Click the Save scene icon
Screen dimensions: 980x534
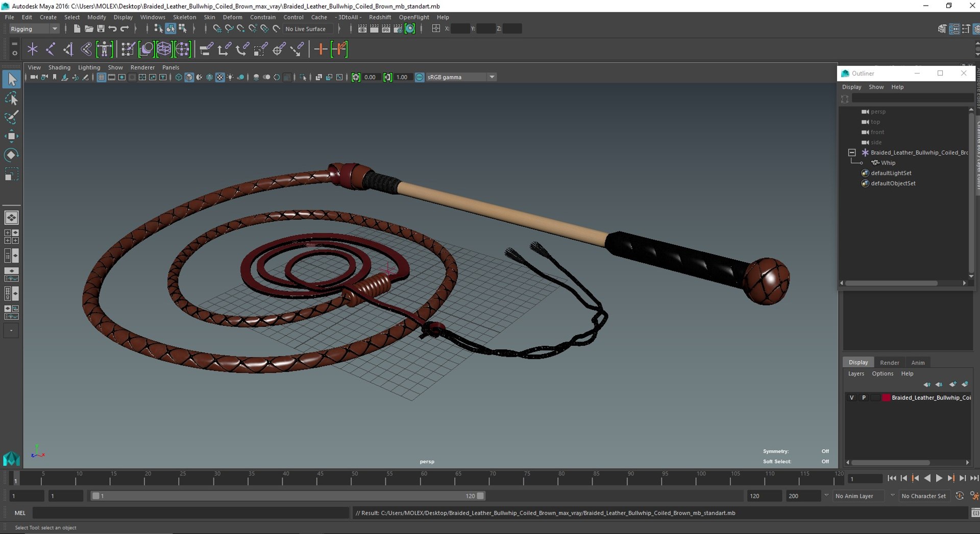(x=101, y=29)
